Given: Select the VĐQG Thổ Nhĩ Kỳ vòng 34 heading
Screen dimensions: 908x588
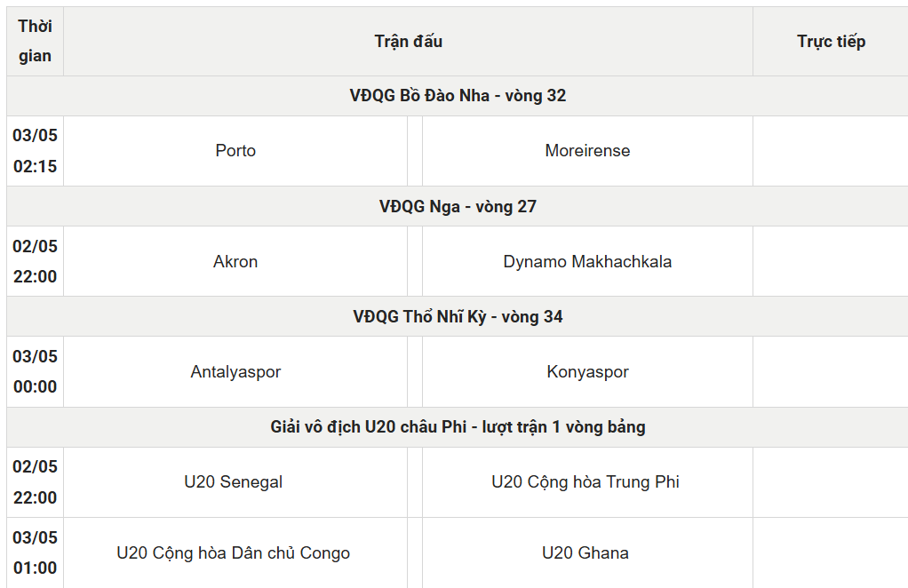Looking at the screenshot, I should tap(458, 316).
